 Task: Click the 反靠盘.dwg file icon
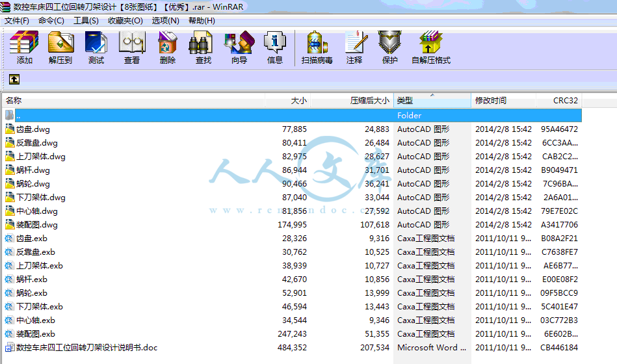[x=10, y=142]
